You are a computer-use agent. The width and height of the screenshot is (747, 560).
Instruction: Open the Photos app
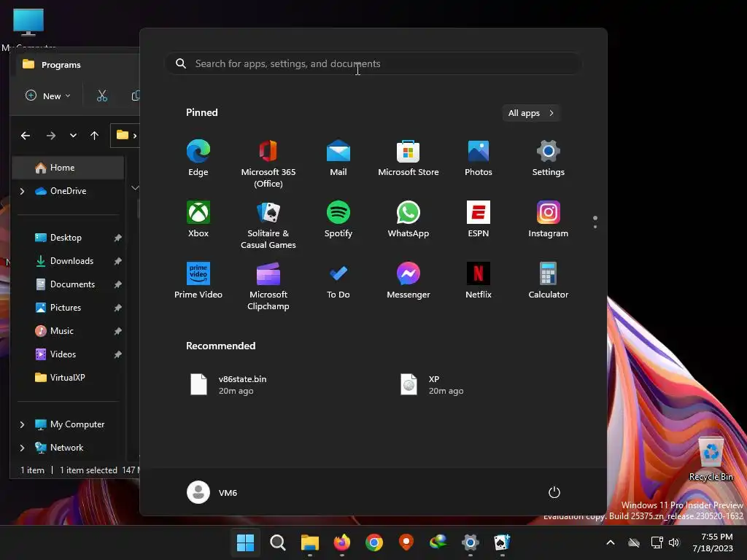coord(479,158)
